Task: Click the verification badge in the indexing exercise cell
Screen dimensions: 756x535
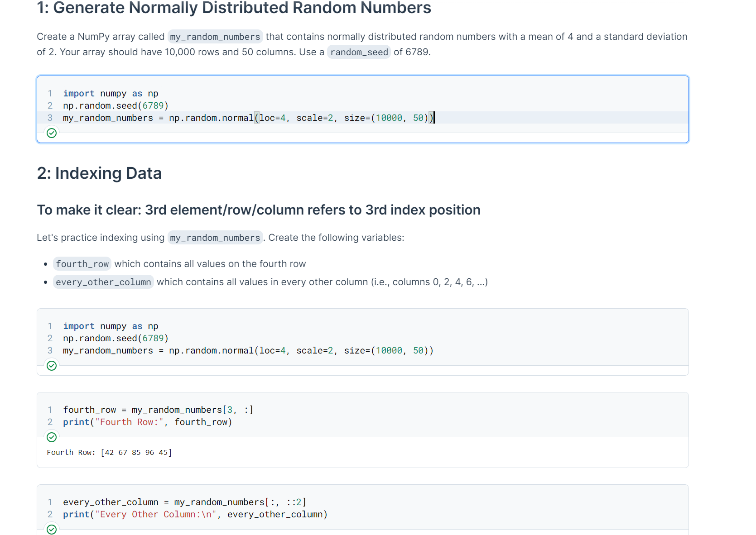Action: (51, 366)
